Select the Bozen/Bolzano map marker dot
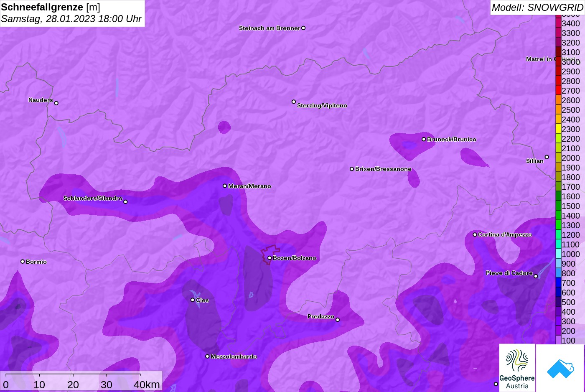This screenshot has height=392, width=585. [270, 258]
